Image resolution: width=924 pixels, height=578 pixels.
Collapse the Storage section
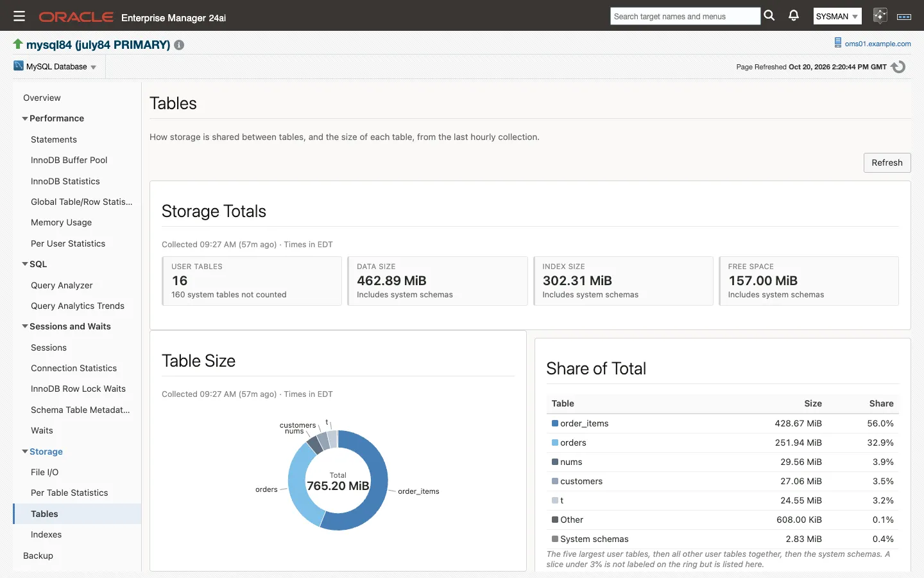(25, 451)
